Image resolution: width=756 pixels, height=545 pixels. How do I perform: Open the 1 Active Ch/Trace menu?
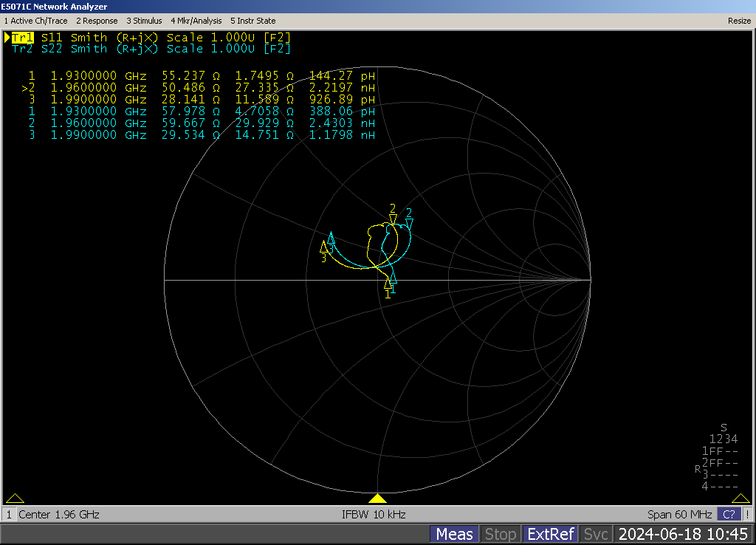click(x=35, y=21)
